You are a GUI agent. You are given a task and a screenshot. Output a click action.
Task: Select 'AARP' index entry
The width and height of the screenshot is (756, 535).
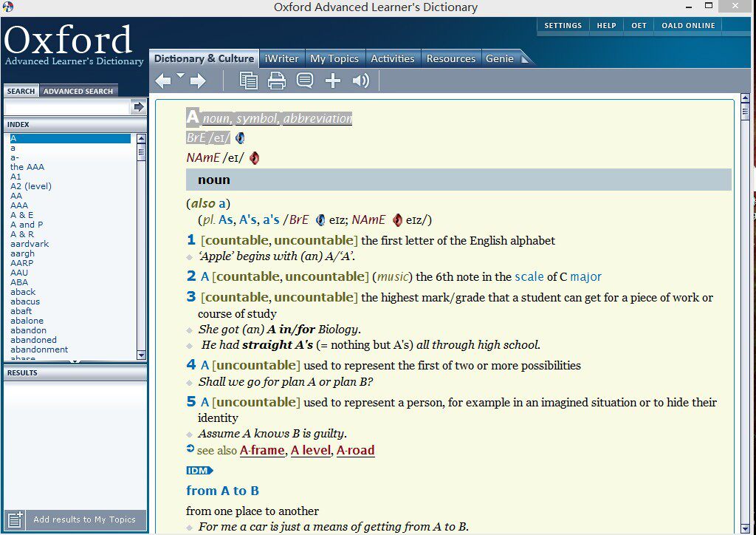click(x=21, y=263)
